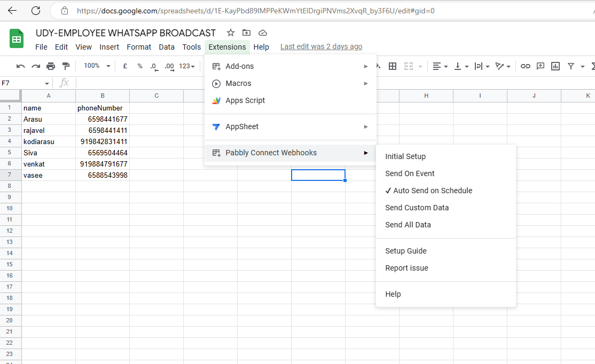Select the 'phoneNumber' header cell

pos(103,108)
